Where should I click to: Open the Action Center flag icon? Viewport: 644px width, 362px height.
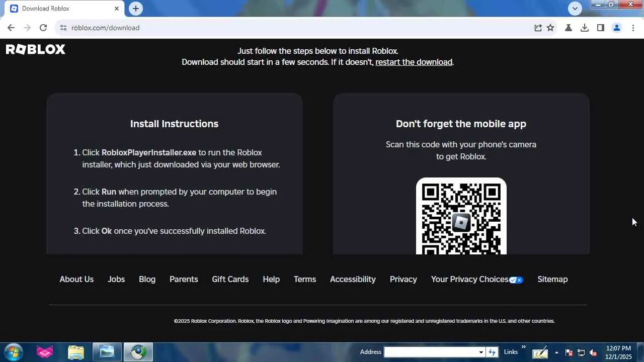pyautogui.click(x=569, y=352)
